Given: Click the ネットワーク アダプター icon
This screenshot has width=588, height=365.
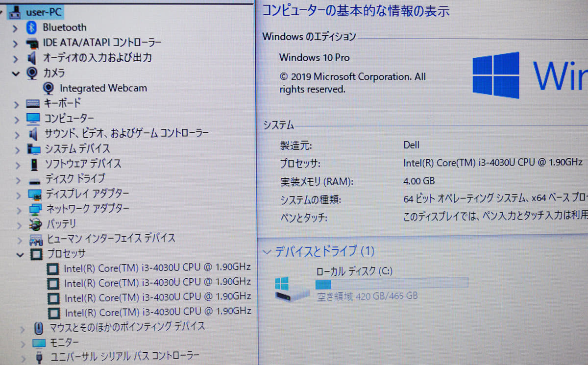Looking at the screenshot, I should pos(36,209).
